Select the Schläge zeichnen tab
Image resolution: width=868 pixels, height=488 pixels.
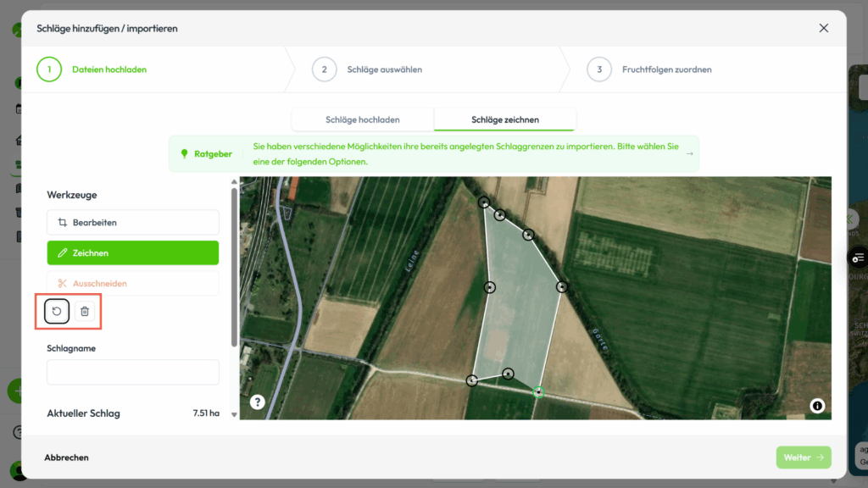(505, 119)
